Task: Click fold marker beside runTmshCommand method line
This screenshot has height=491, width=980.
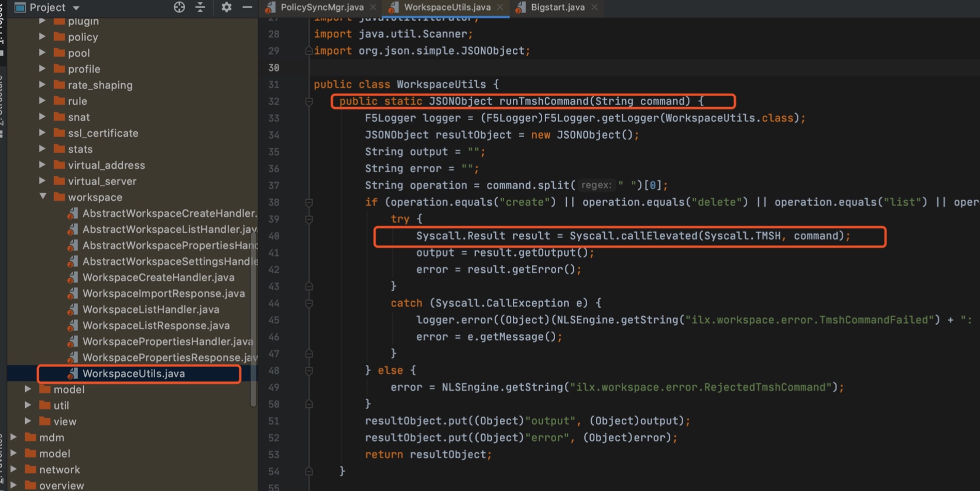Action: pyautogui.click(x=309, y=101)
